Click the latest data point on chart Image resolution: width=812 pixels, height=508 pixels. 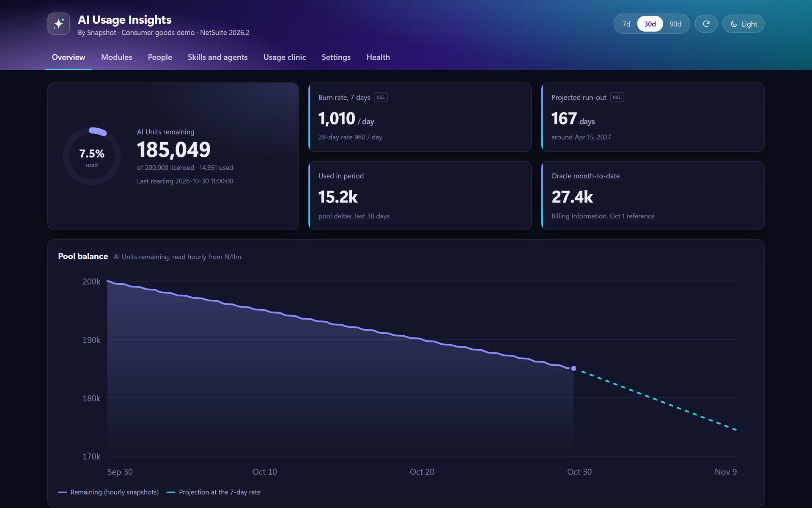pos(573,368)
